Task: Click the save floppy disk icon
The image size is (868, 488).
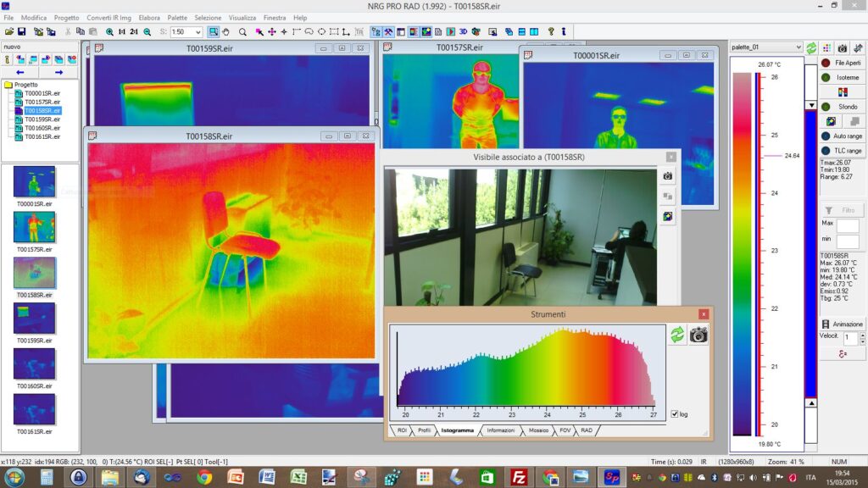Action: 21,32
